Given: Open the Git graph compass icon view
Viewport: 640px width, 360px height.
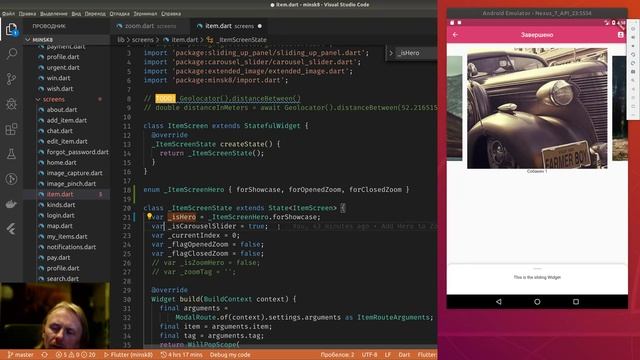Looking at the screenshot, I should [11, 179].
